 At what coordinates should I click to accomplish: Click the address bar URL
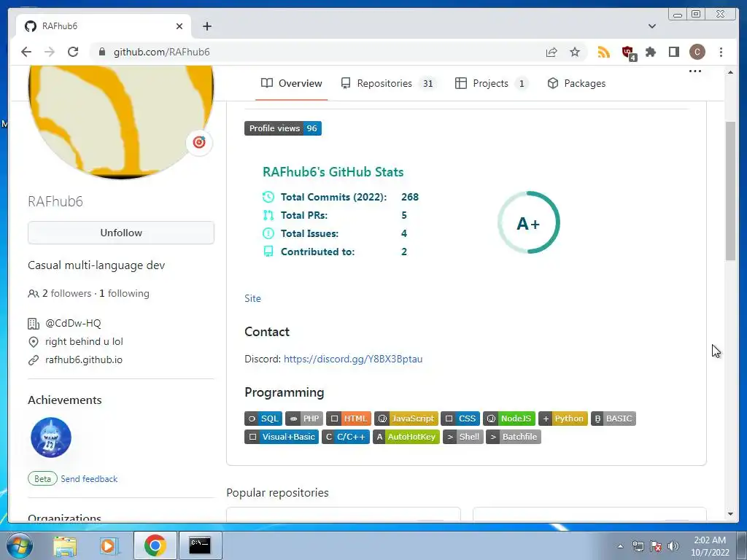point(161,52)
